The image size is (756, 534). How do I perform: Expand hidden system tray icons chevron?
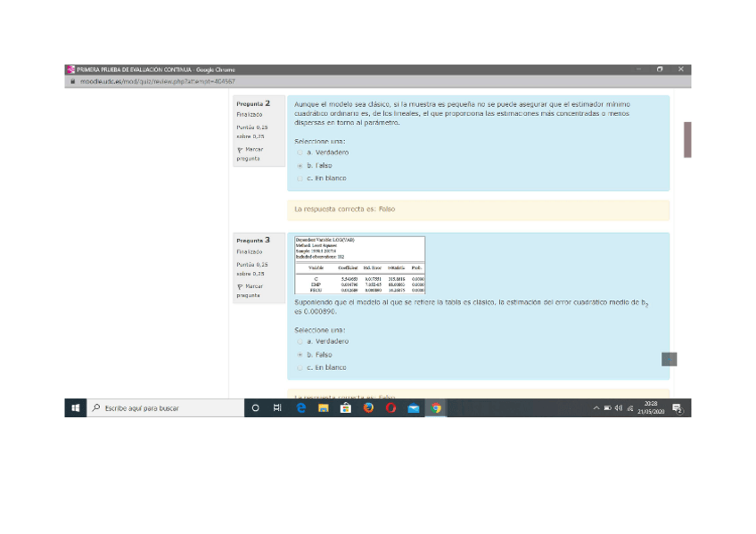596,408
